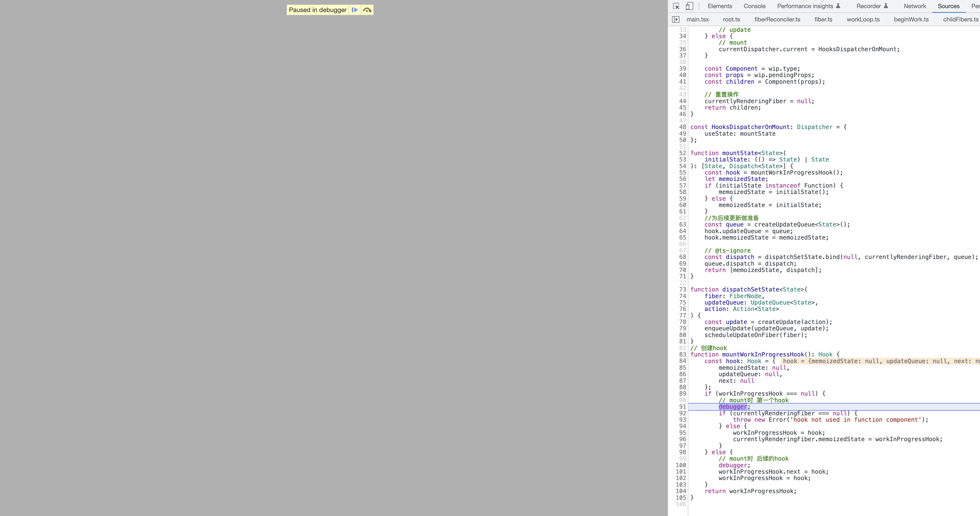The height and width of the screenshot is (516, 980).
Task: Resume script execution in paused overlay
Action: (355, 10)
